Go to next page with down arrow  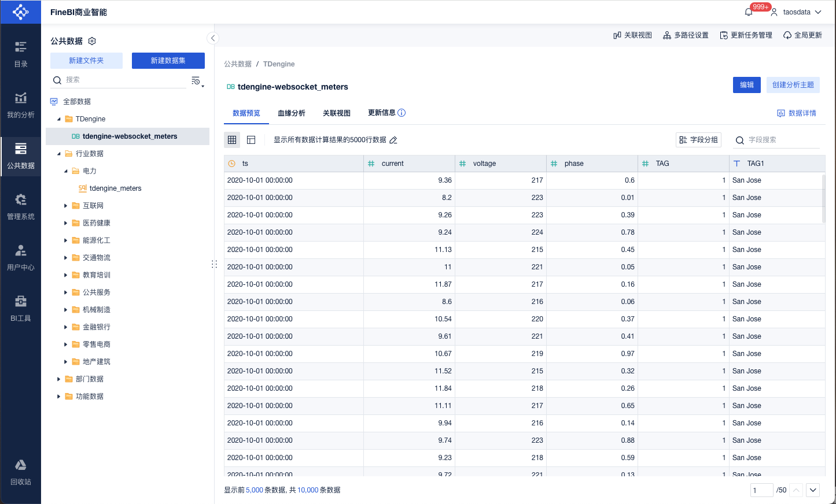point(813,490)
